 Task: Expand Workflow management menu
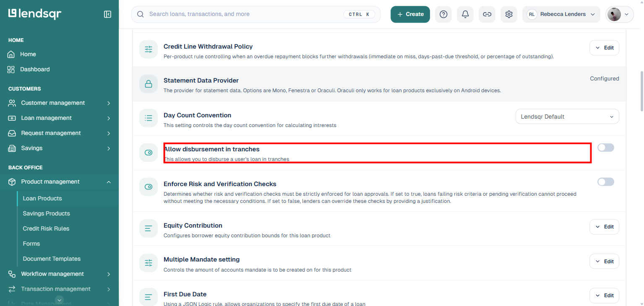[x=59, y=274]
